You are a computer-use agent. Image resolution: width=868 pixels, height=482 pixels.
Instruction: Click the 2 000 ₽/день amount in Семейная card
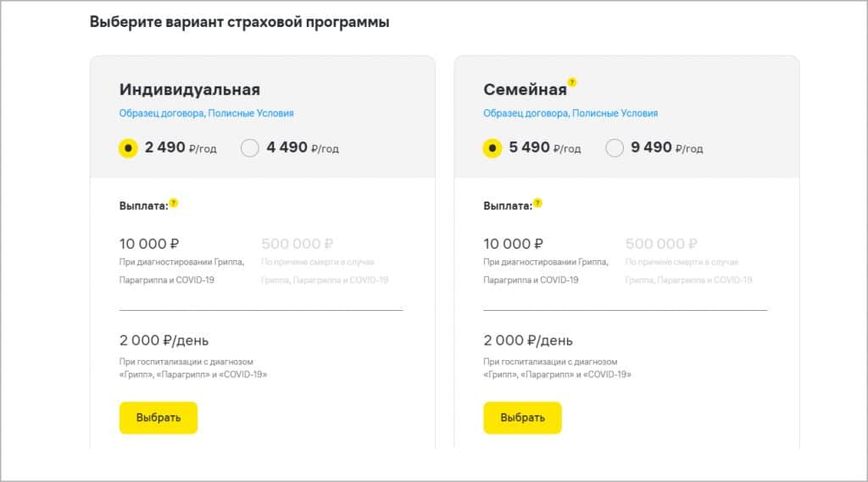[528, 341]
